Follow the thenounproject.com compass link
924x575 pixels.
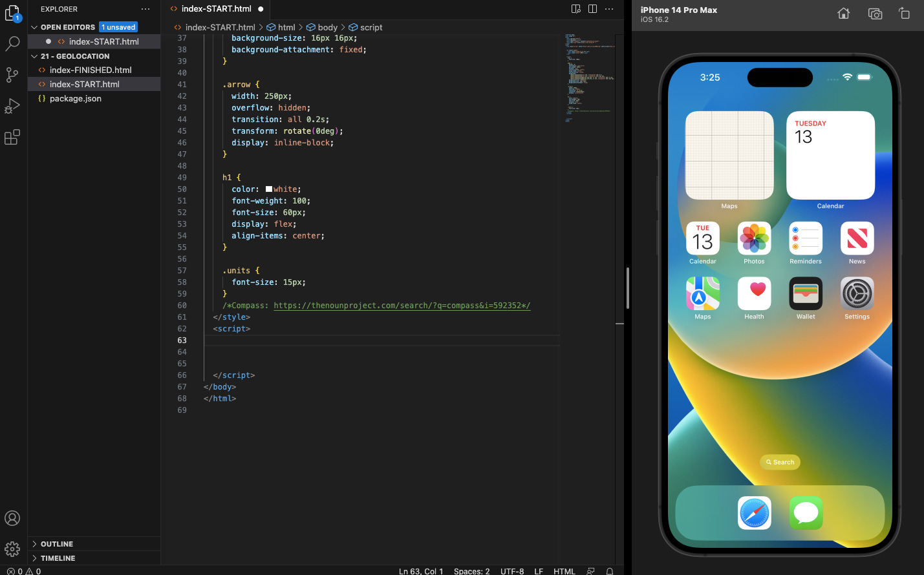click(402, 306)
